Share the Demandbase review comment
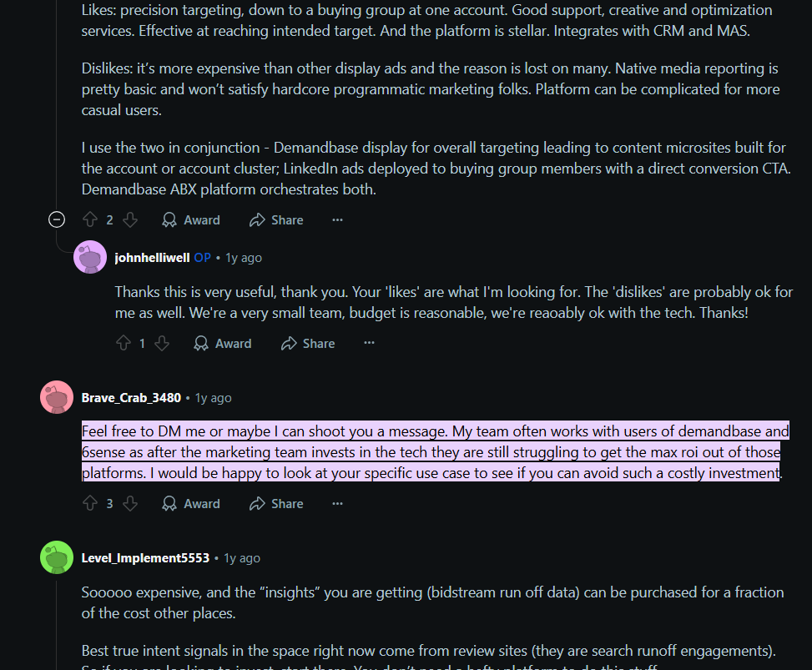The width and height of the screenshot is (812, 670). pyautogui.click(x=276, y=220)
